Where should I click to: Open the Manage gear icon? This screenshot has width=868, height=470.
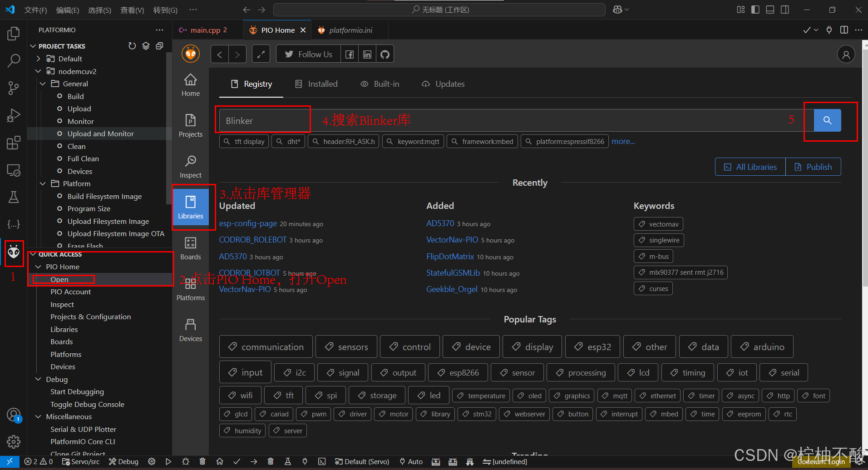14,441
